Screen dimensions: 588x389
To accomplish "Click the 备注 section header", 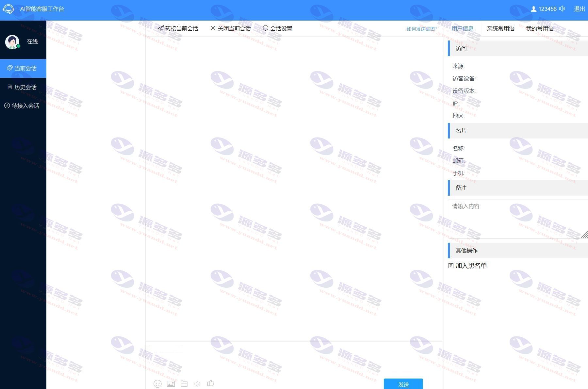I will point(518,188).
